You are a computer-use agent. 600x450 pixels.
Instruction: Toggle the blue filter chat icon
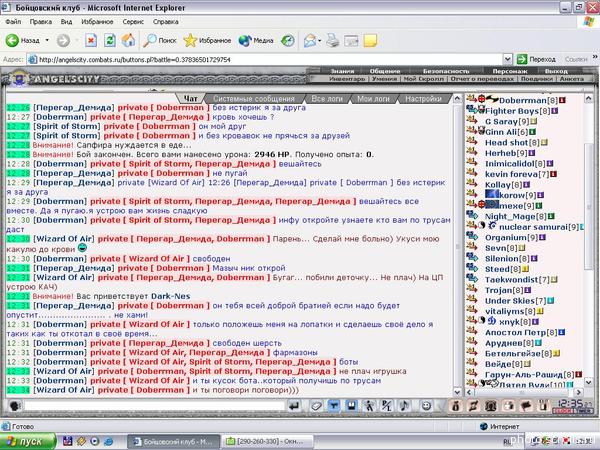[x=333, y=406]
